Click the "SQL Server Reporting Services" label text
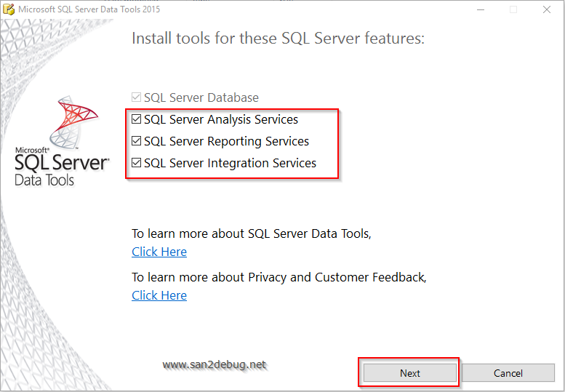Screen dimensions: 565x392 click(226, 141)
